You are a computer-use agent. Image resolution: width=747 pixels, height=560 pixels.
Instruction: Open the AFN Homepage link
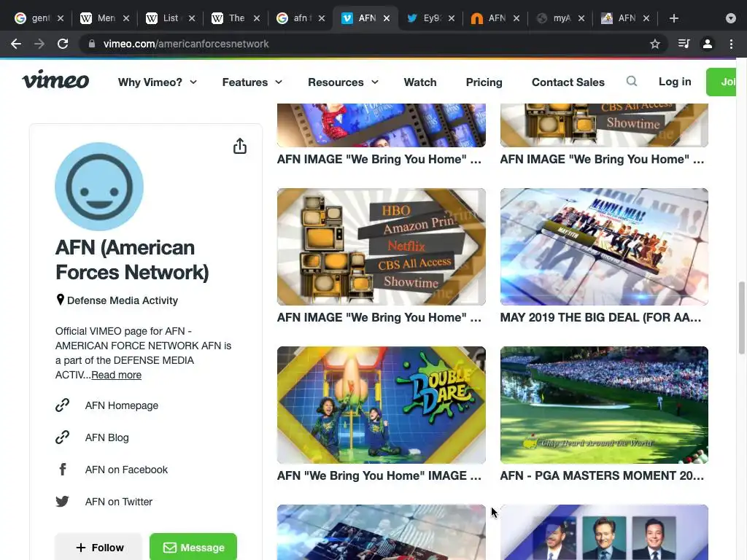click(122, 405)
